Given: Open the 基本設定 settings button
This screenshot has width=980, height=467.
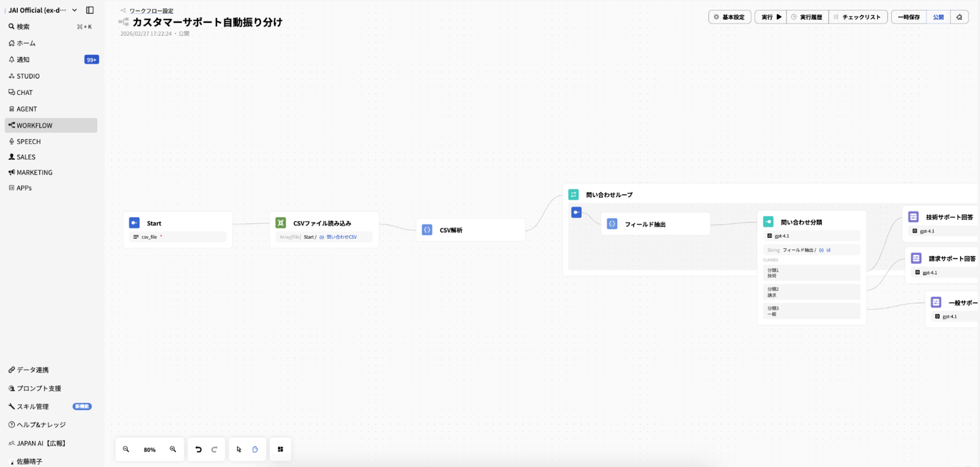Looking at the screenshot, I should pyautogui.click(x=729, y=17).
